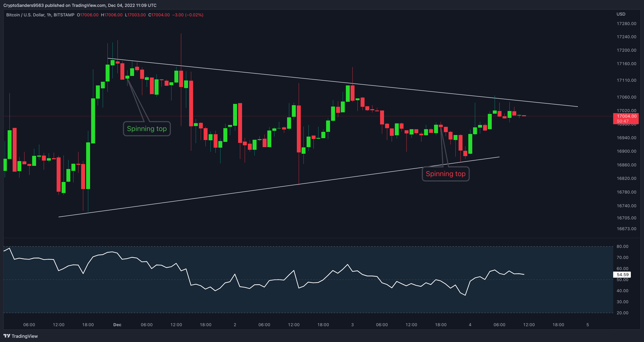Click the green 'Spinning top' annotation label
Viewport: 644px width, 342px height.
(x=147, y=129)
